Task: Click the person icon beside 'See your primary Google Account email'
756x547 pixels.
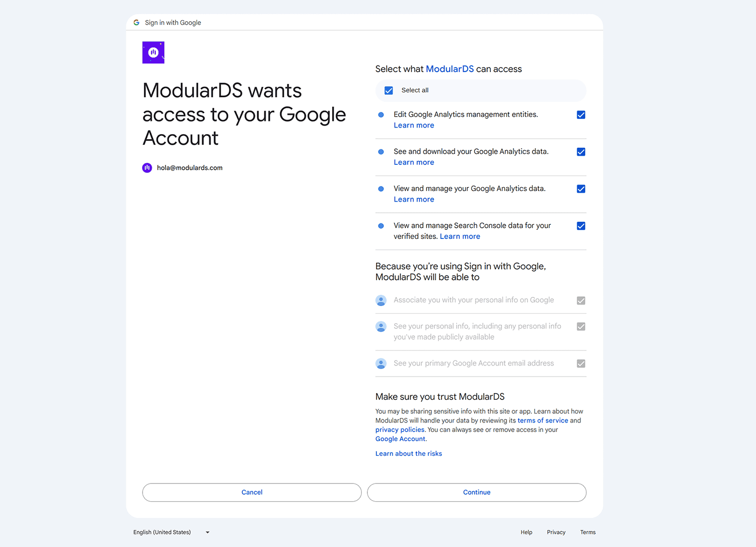Action: coord(381,363)
